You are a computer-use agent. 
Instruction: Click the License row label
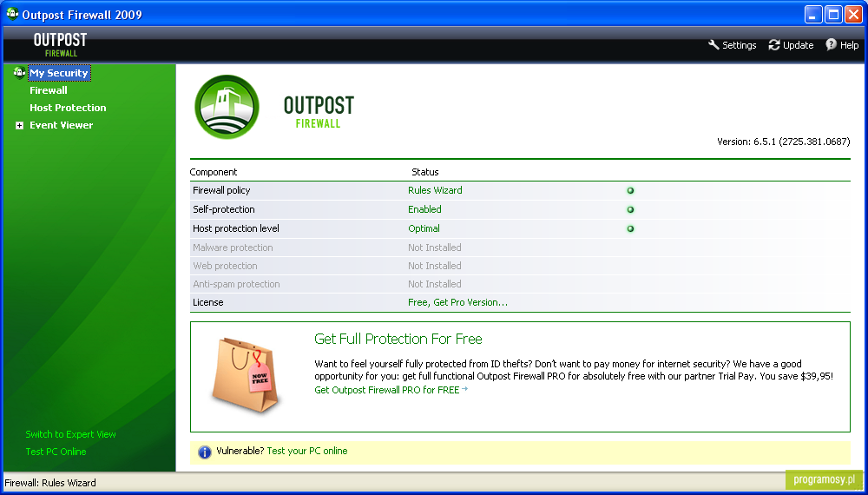(208, 302)
